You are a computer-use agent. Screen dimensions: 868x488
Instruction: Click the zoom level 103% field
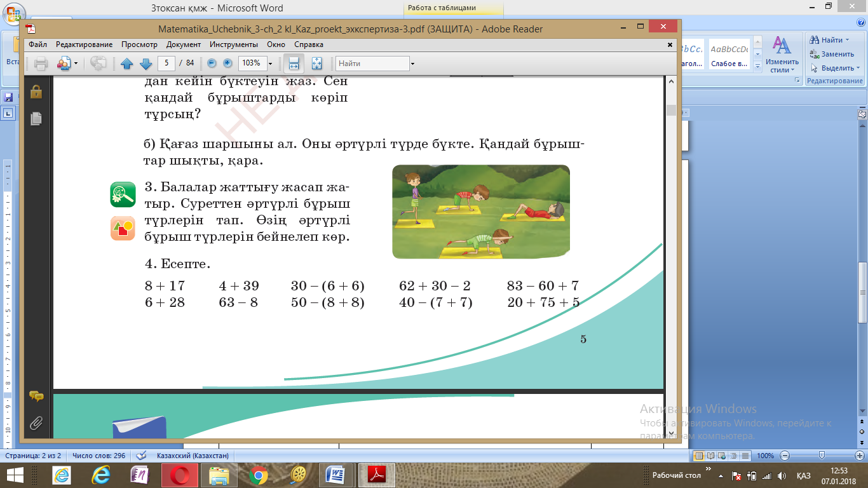pyautogui.click(x=252, y=64)
